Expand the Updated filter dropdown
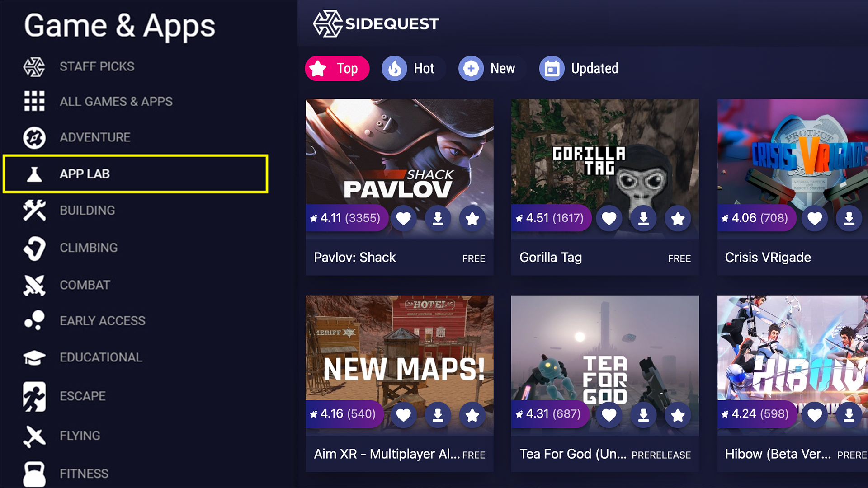The image size is (868, 488). click(578, 69)
